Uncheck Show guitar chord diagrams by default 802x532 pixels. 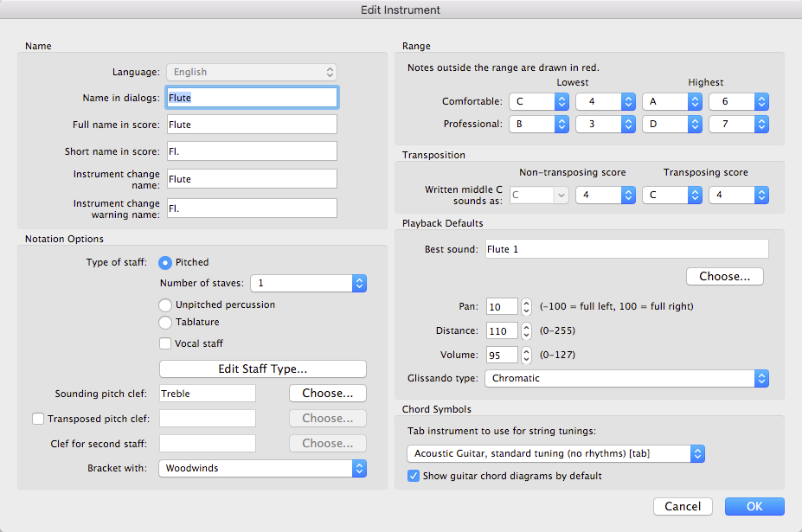point(413,476)
